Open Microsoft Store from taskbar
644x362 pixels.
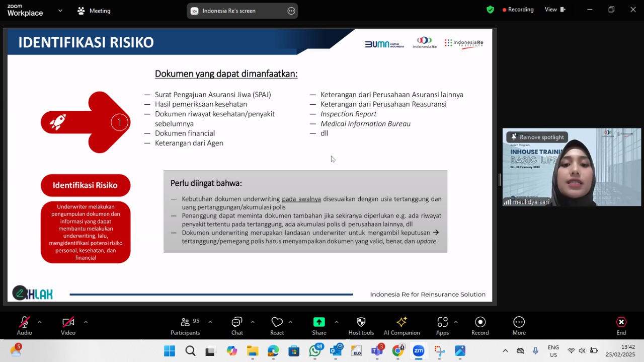[x=294, y=351]
